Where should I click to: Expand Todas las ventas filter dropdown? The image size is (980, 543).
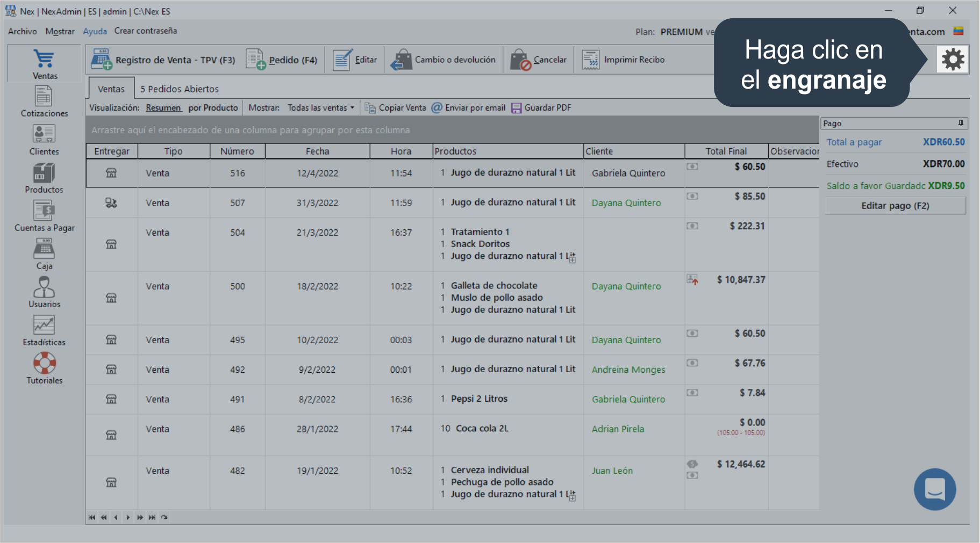point(321,108)
